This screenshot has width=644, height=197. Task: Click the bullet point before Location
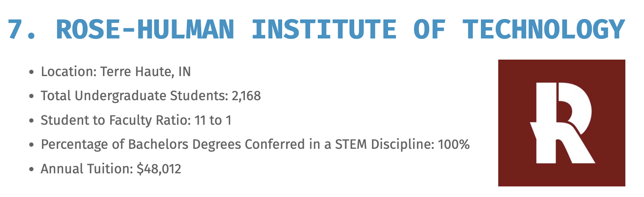tap(31, 72)
